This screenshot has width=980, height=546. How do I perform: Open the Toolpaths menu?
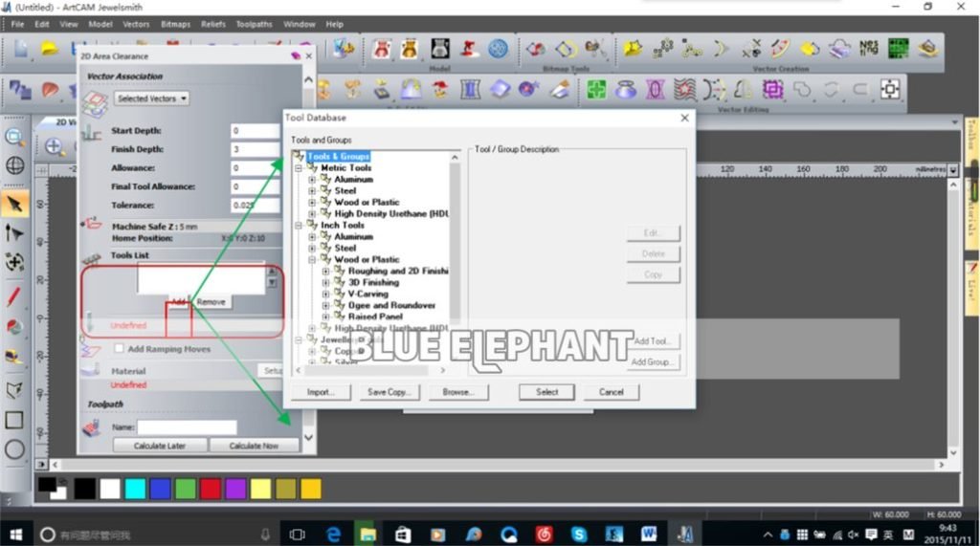[254, 24]
